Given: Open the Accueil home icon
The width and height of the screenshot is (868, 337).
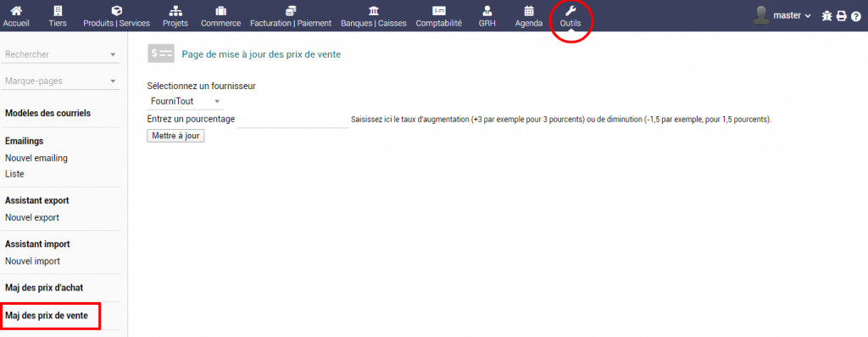Looking at the screenshot, I should coord(16,11).
